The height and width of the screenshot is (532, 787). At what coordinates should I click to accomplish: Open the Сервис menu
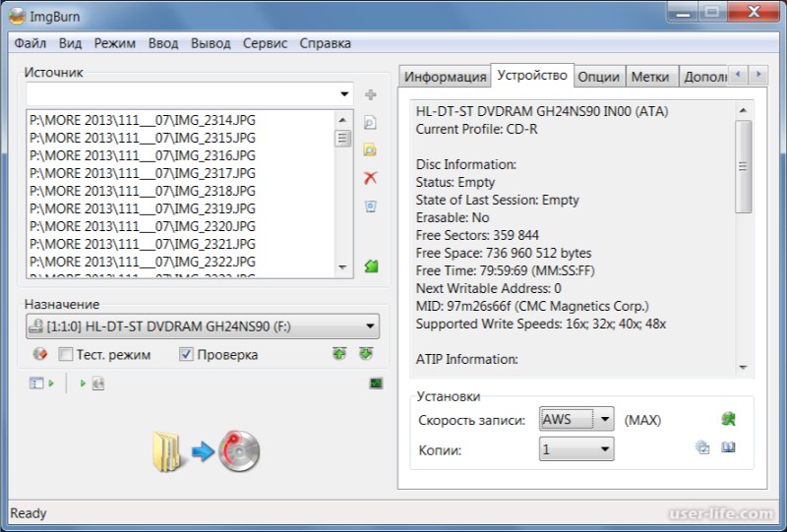coord(265,43)
